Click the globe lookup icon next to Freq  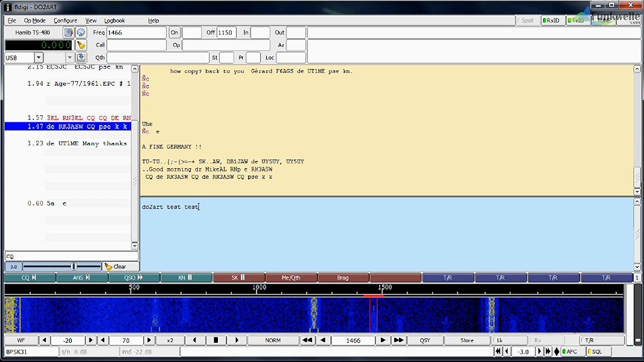point(81,33)
